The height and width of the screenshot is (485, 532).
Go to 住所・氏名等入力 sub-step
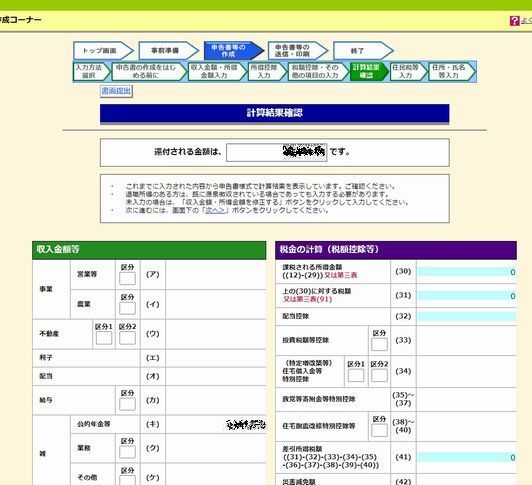pyautogui.click(x=452, y=71)
